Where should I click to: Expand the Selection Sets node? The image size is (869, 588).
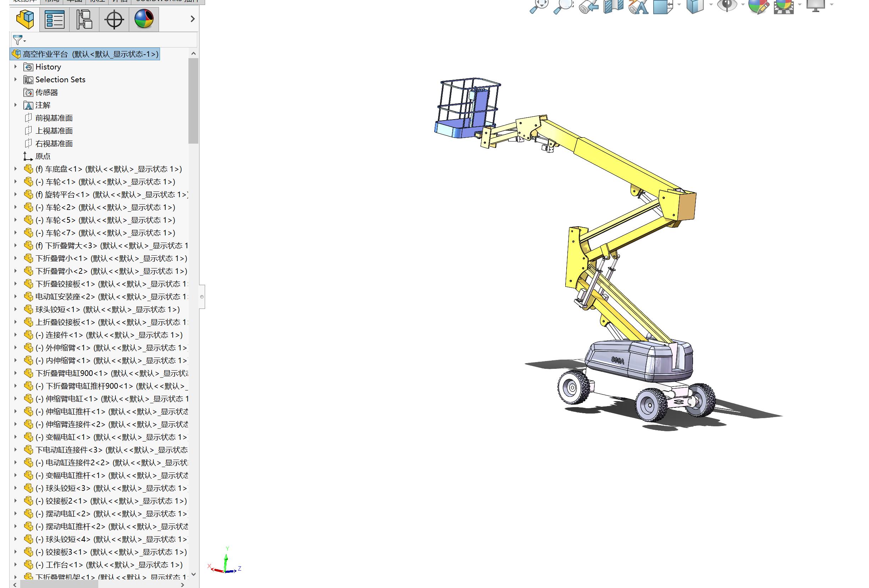(15, 79)
